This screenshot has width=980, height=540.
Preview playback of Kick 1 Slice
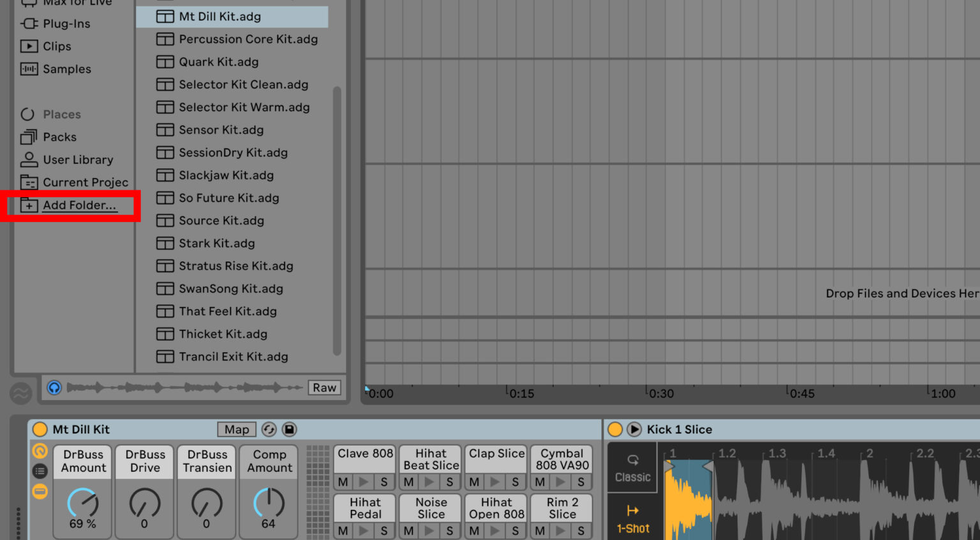(634, 429)
